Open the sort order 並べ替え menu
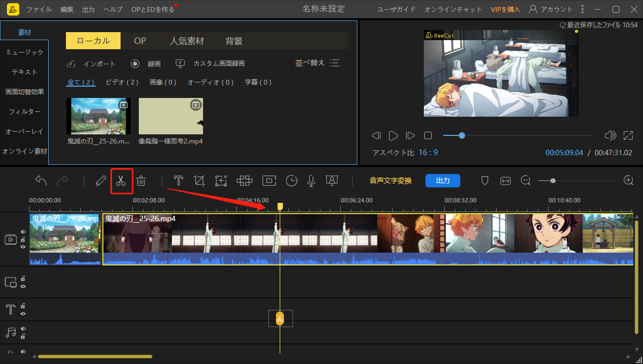 pyautogui.click(x=317, y=63)
